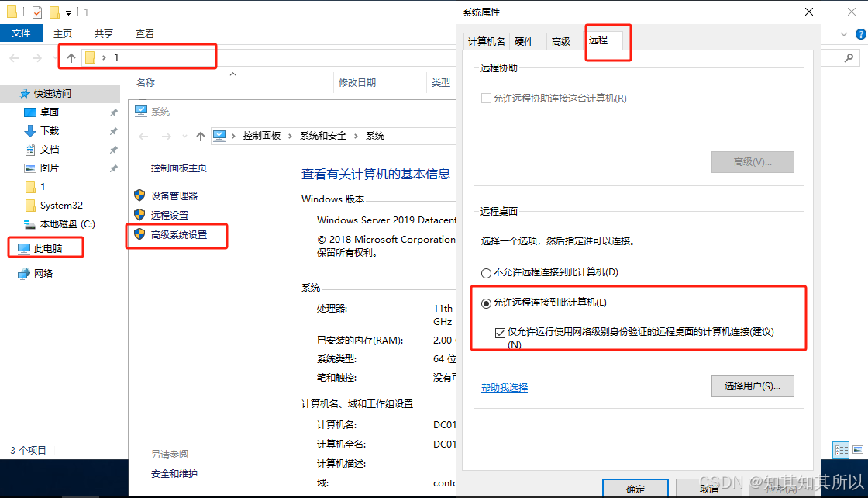Viewport: 868px width, 498px height.
Task: Switch to the 主页 ribbon tab
Action: (x=63, y=34)
